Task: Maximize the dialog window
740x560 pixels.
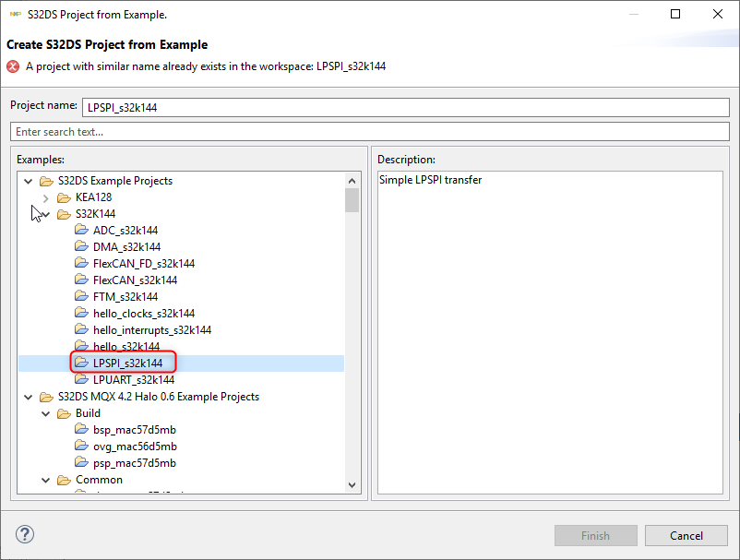Action: point(675,14)
